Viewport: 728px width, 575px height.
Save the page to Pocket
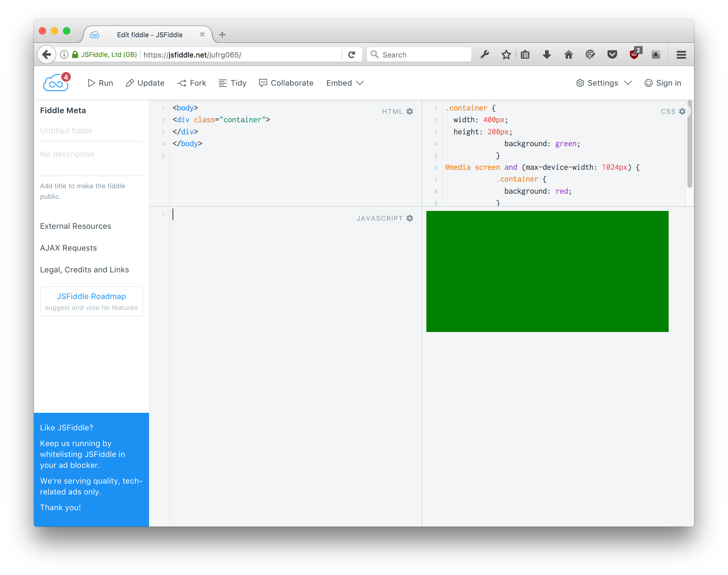tap(612, 54)
